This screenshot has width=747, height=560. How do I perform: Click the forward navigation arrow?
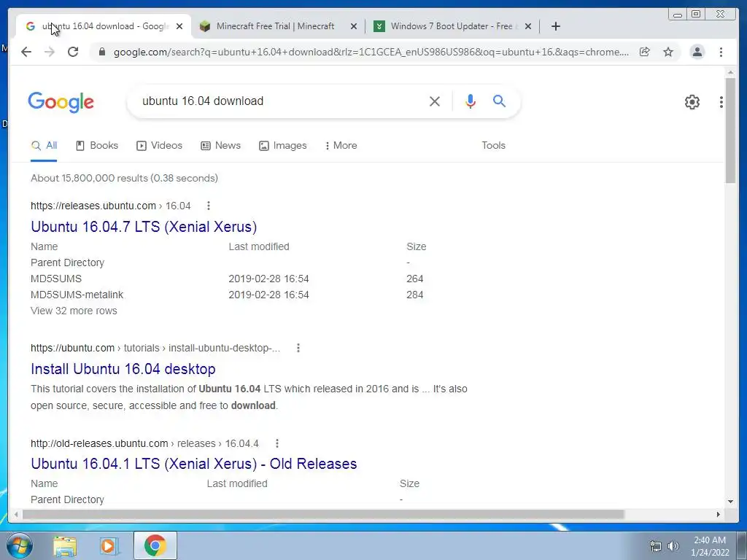point(50,52)
